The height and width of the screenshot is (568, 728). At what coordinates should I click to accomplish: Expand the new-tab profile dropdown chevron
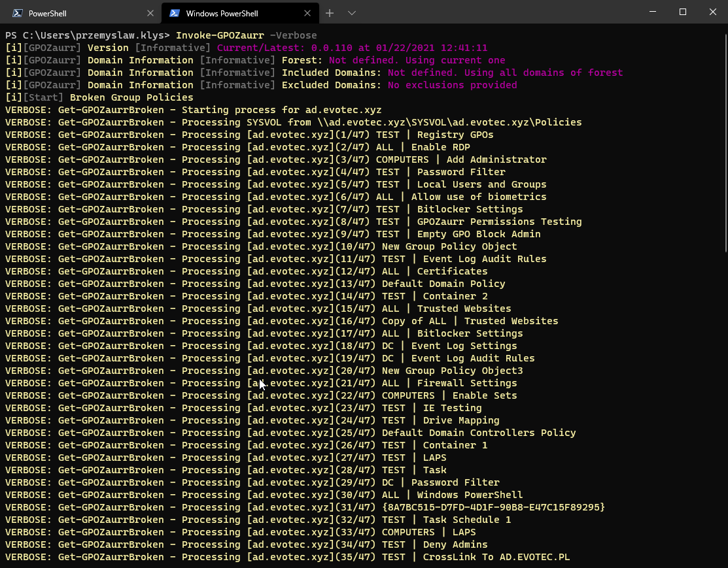(352, 13)
